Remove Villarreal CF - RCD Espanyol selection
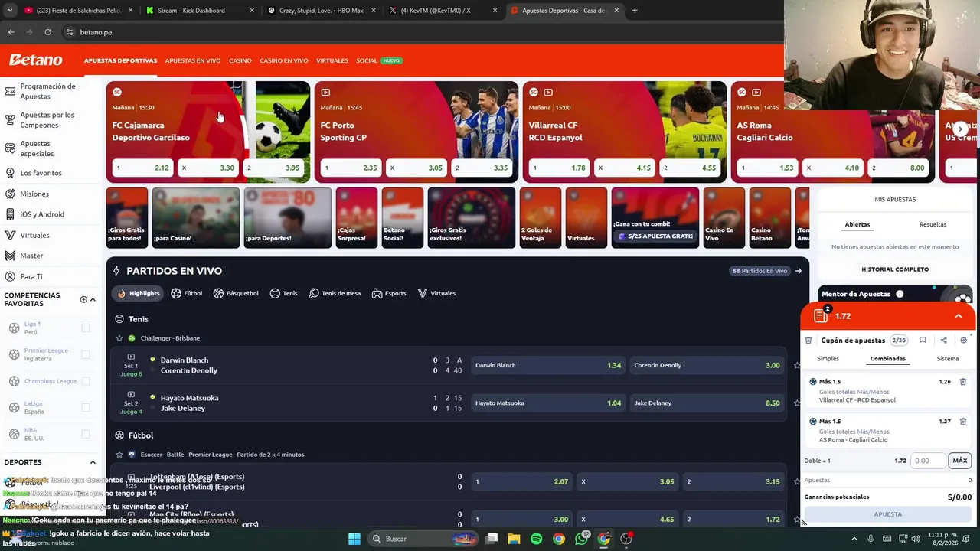 [x=963, y=382]
